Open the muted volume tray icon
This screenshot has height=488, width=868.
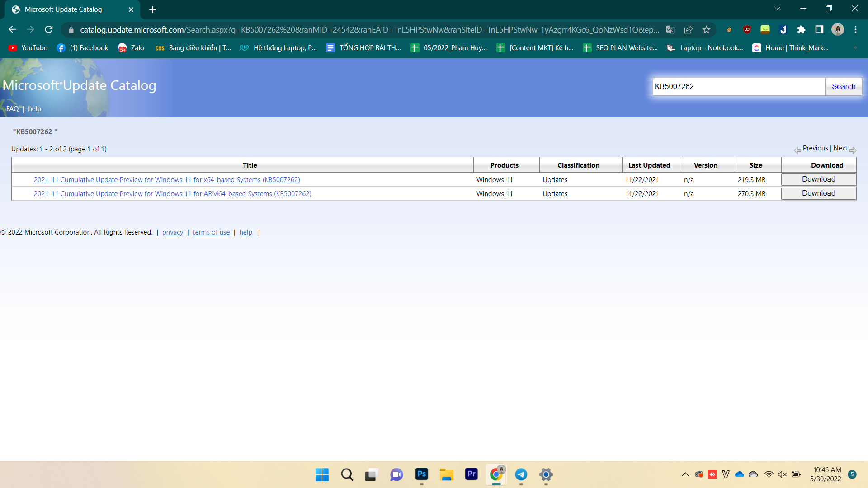(x=782, y=474)
